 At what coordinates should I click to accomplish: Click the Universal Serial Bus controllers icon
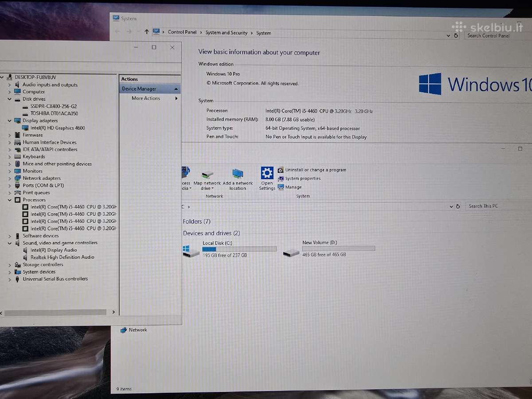(18, 279)
